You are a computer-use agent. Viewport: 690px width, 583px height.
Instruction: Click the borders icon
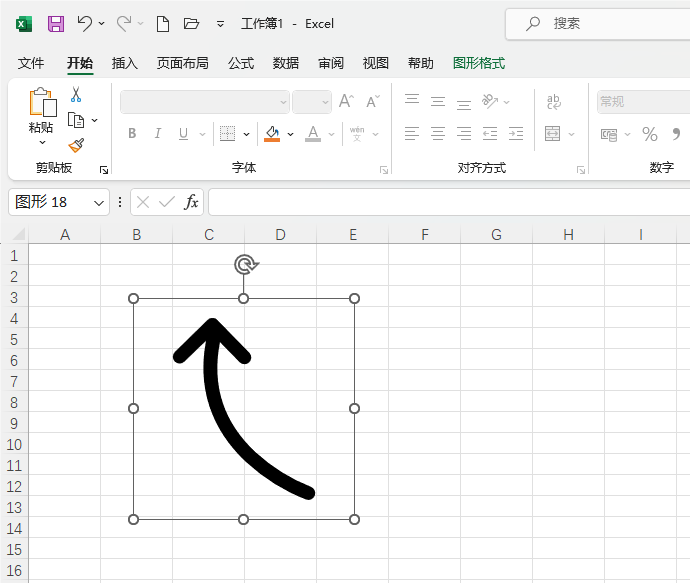tap(228, 133)
